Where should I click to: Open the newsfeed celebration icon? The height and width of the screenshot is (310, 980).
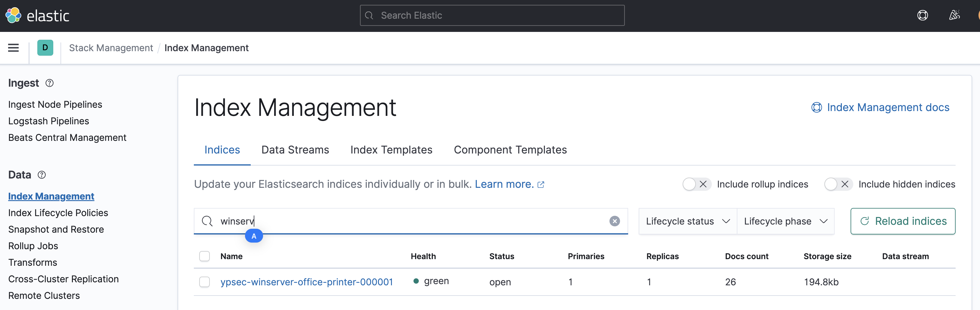coord(954,16)
